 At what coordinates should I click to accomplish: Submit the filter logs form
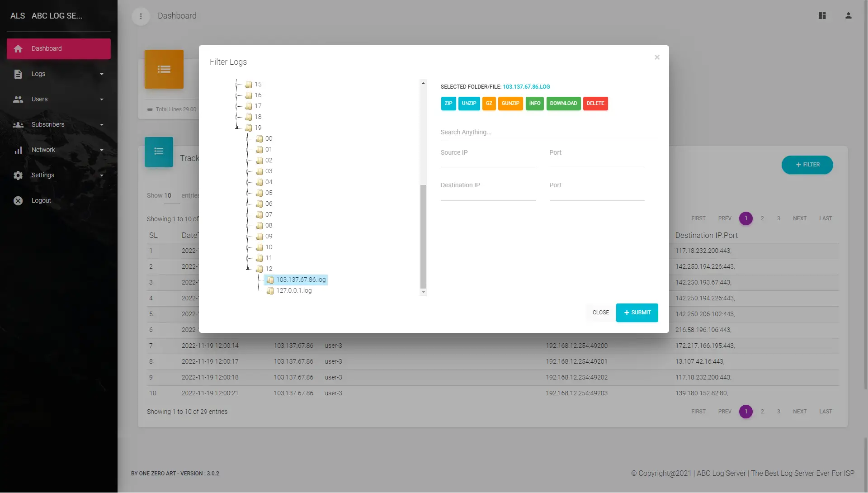[x=637, y=313]
